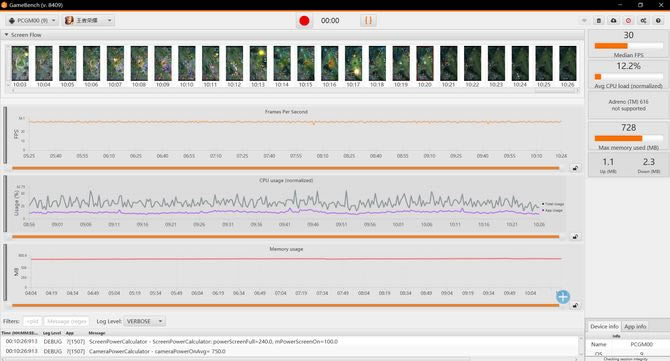Viewport: 670px width, 361px height.
Task: Click the CPU usage chart range slider
Action: 286,237
